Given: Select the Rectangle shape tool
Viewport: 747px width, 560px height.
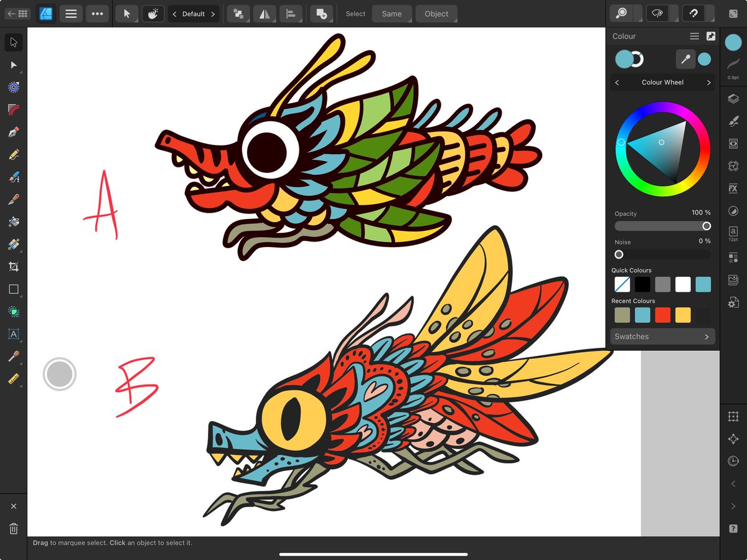Looking at the screenshot, I should coord(14,289).
